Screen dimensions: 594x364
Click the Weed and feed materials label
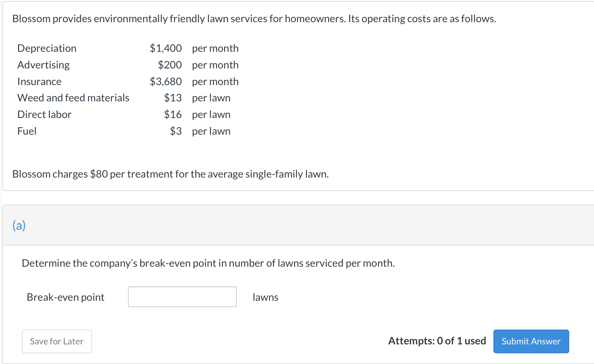(x=73, y=98)
